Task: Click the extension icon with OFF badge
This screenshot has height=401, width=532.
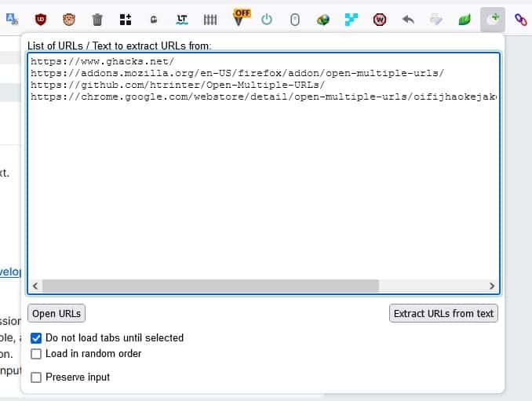Action: pos(241,17)
